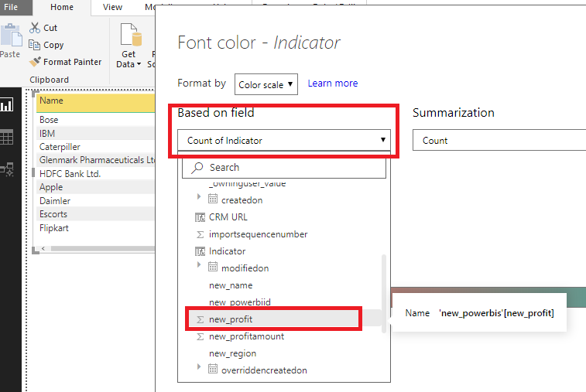The height and width of the screenshot is (392, 586).
Task: Select the Format Painter brush icon
Action: coord(35,62)
